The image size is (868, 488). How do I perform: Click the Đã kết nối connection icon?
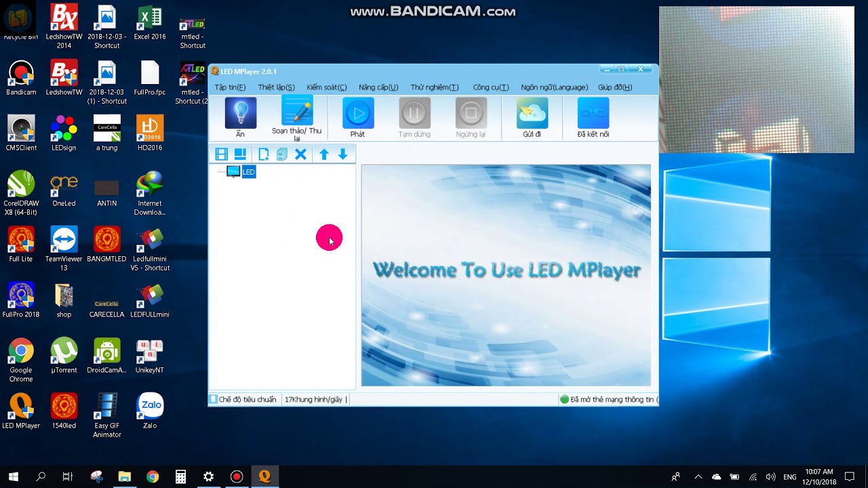point(593,113)
